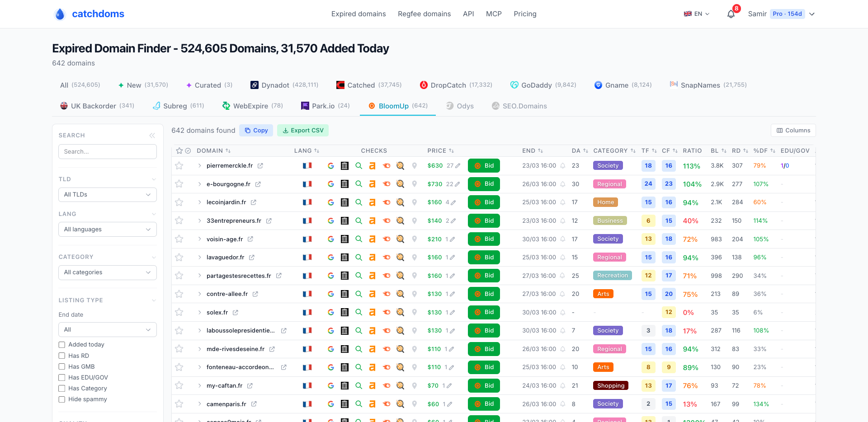Viewport: 868px width, 422px height.
Task: Open the notifications bell
Action: click(731, 14)
